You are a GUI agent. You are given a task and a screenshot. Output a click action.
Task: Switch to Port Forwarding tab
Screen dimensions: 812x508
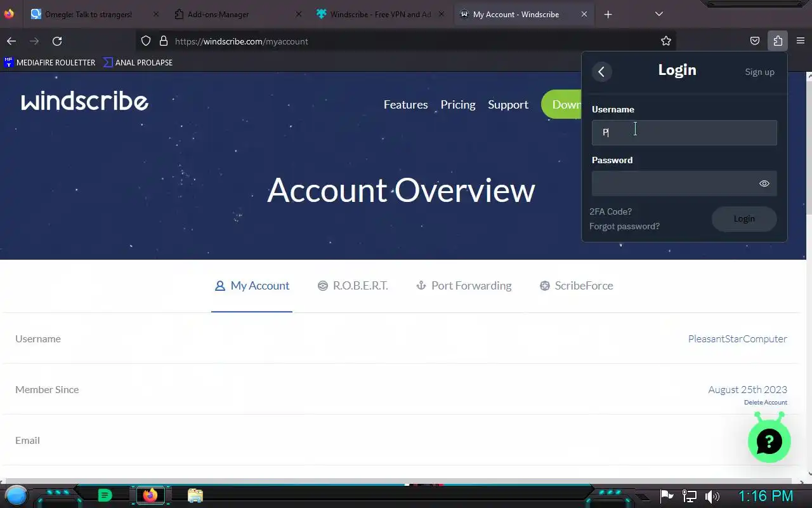pos(464,286)
